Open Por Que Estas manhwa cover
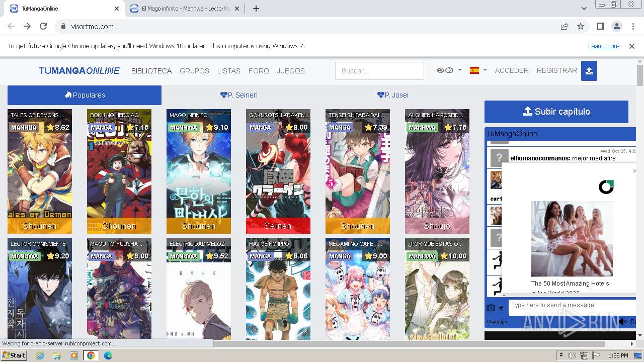 (437, 289)
